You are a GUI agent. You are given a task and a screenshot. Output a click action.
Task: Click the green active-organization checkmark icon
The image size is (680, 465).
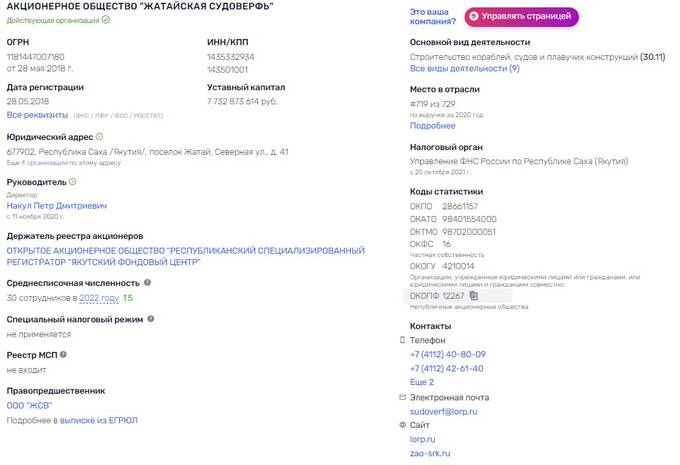point(106,20)
